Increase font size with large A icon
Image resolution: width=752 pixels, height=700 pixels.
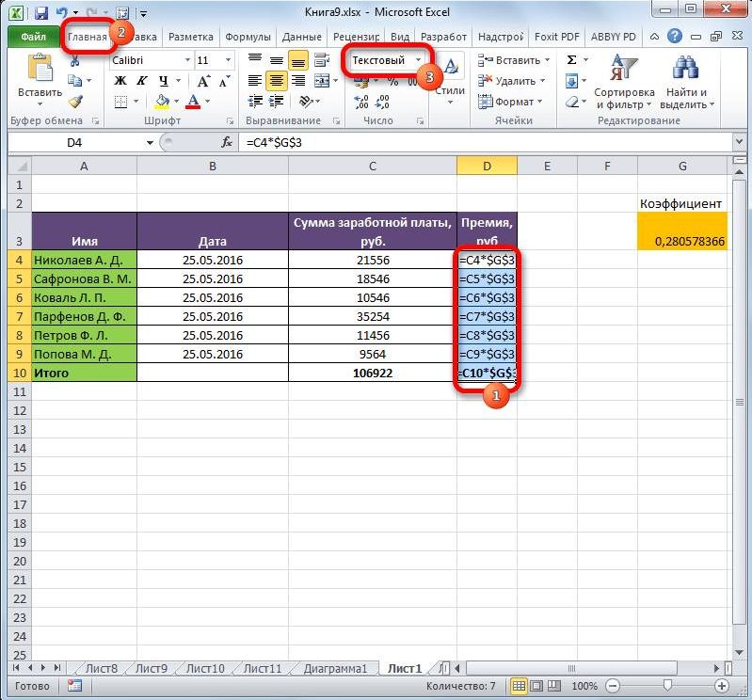pos(203,81)
